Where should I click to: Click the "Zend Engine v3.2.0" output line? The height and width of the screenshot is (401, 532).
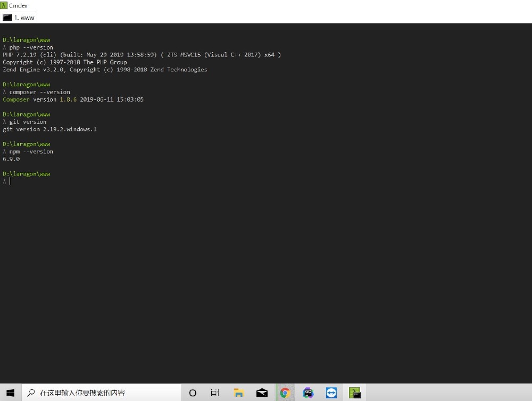pyautogui.click(x=105, y=70)
